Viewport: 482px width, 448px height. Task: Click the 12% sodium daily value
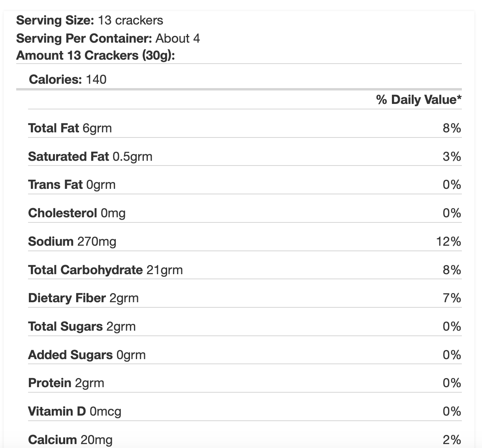click(x=448, y=241)
